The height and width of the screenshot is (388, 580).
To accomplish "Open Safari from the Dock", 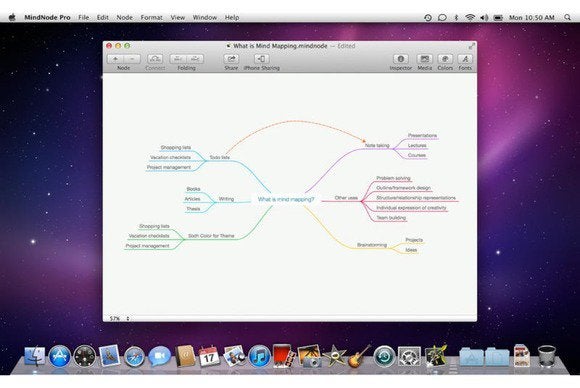I will pyautogui.click(x=134, y=357).
